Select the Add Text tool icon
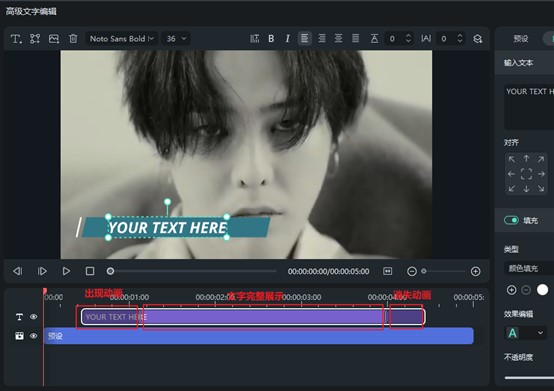Screen dimensions: 554x391 click(x=16, y=38)
